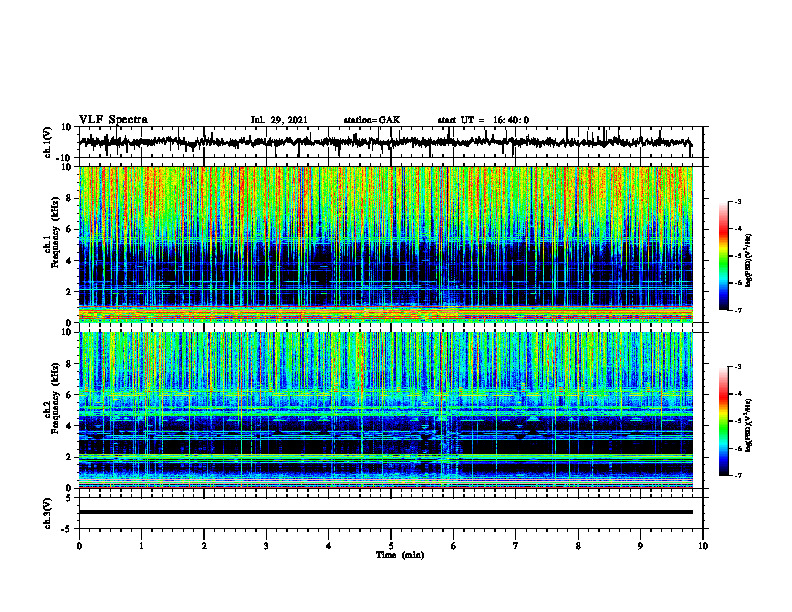Click the "-7" label on ch.2 color scale

[738, 475]
